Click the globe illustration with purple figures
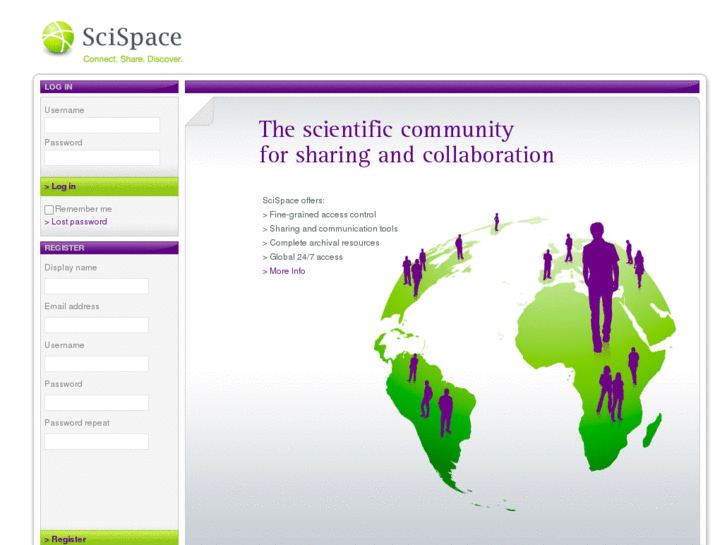This screenshot has width=727, height=545. tap(525, 362)
